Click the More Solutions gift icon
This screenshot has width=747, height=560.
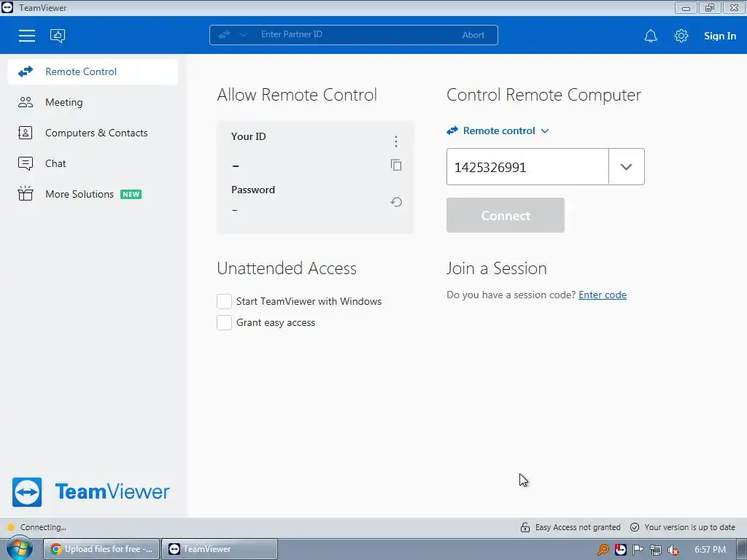pyautogui.click(x=26, y=193)
